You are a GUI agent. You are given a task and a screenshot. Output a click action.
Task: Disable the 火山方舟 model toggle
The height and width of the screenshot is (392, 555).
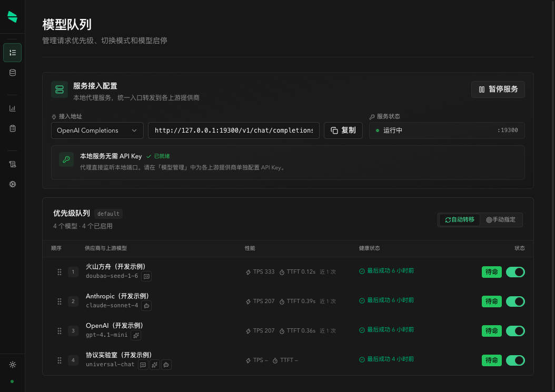[x=515, y=272]
